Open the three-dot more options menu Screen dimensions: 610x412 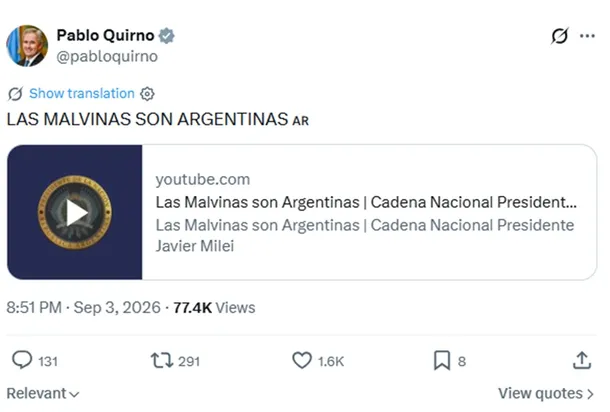tap(587, 36)
